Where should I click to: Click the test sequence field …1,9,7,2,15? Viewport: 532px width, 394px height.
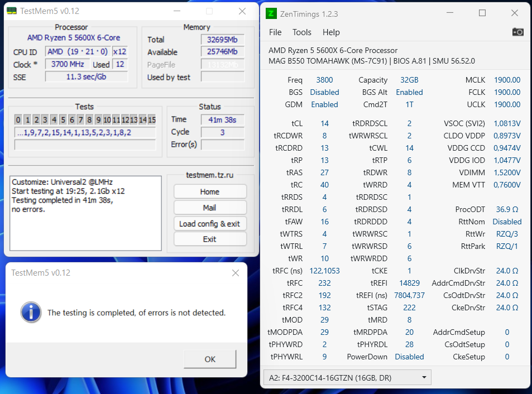tap(85, 133)
